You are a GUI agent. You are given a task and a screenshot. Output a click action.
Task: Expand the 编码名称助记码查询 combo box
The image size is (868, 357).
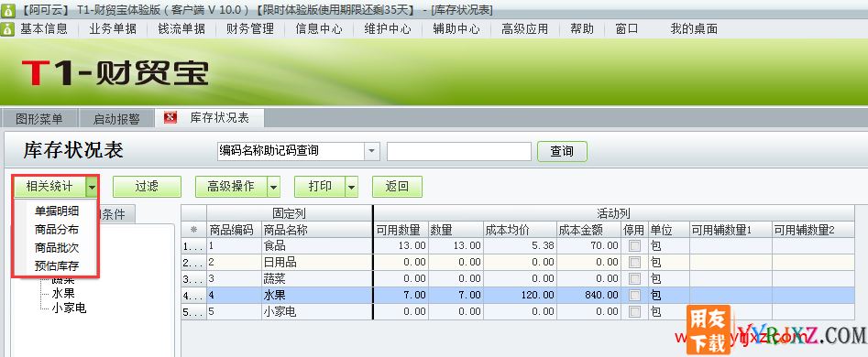(372, 151)
